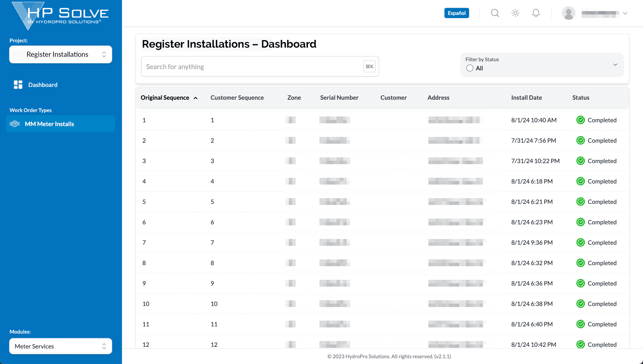Screen dimensions: 643x364
Task: Click the meter icon next to MM Meter Installs
Action: tap(15, 124)
